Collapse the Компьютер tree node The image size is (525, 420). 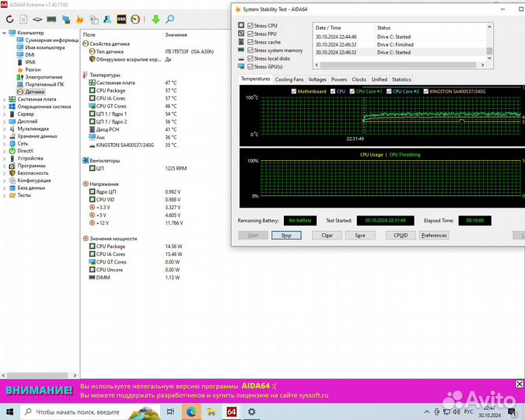click(x=4, y=33)
